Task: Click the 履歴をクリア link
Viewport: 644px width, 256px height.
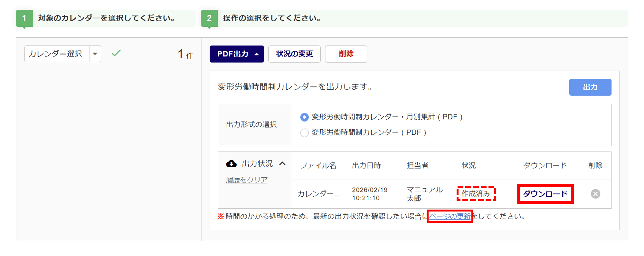Action: tap(247, 180)
